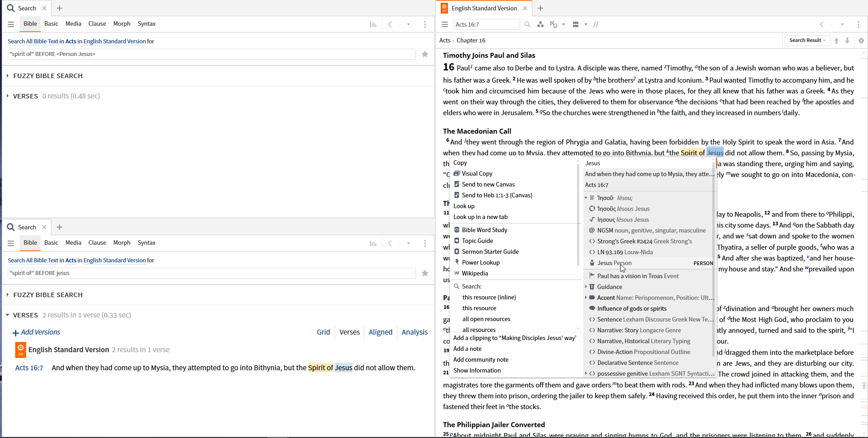Jump to previous search result with up arrow
This screenshot has width=868, height=438.
point(836,41)
